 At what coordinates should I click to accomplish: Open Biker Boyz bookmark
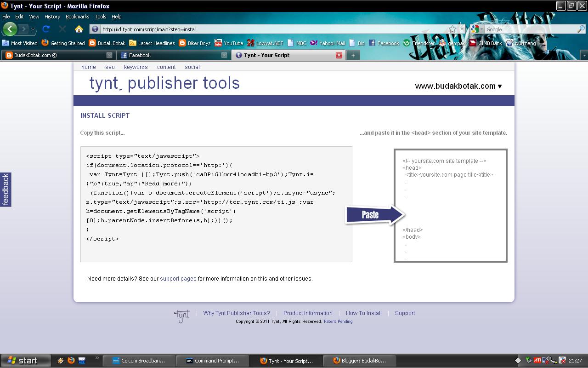click(195, 43)
